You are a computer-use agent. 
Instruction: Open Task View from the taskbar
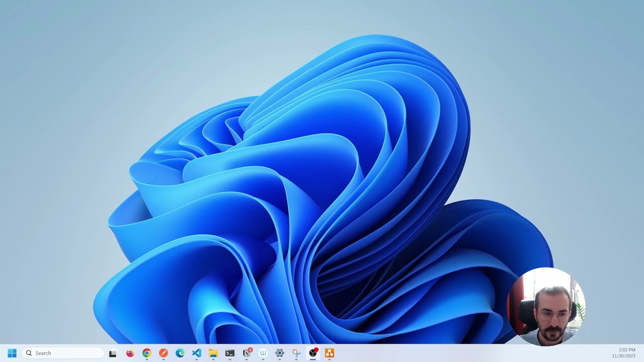tap(113, 353)
